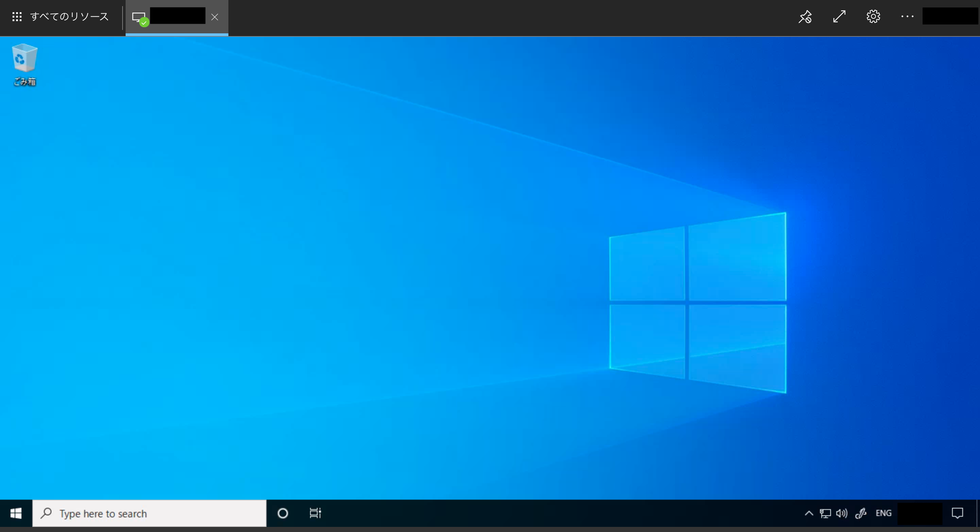980x532 pixels.
Task: Open the Windows Ink pen icon
Action: pyautogui.click(x=861, y=513)
